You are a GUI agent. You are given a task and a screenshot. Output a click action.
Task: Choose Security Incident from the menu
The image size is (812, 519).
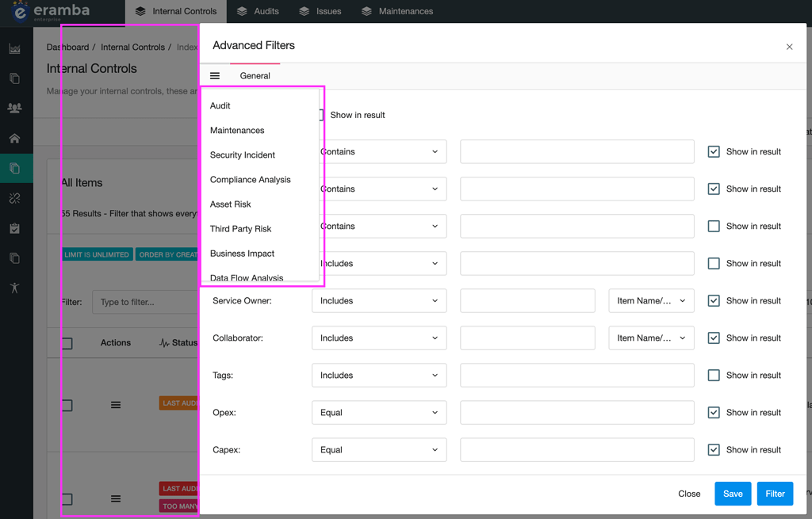243,155
